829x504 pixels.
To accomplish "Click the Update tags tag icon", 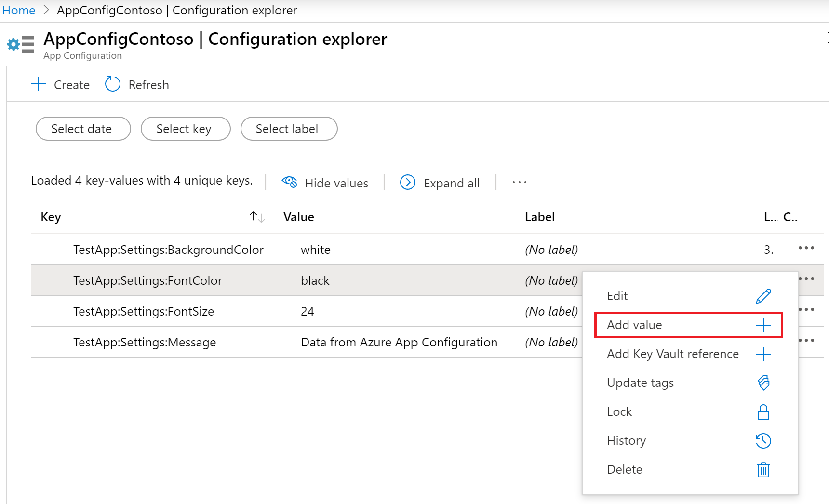I will point(763,383).
